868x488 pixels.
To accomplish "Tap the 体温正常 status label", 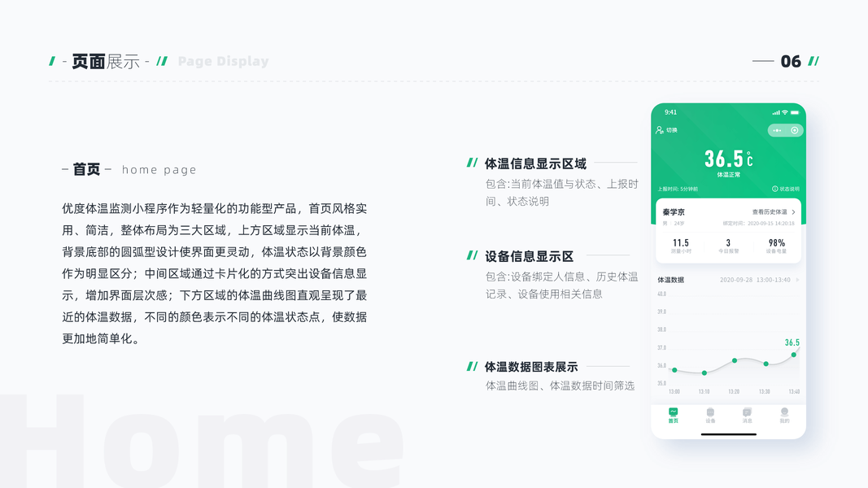I will tap(729, 175).
